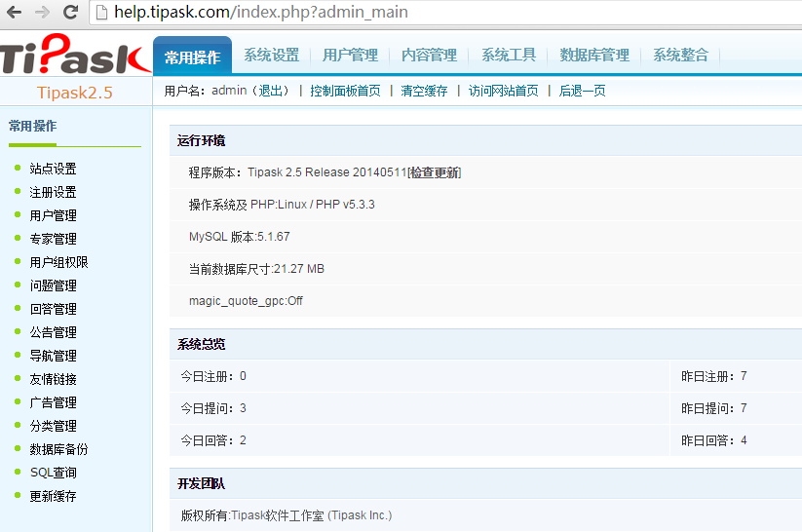Switch to 常用操作 tab
Image resolution: width=802 pixels, height=532 pixels.
pyautogui.click(x=192, y=57)
